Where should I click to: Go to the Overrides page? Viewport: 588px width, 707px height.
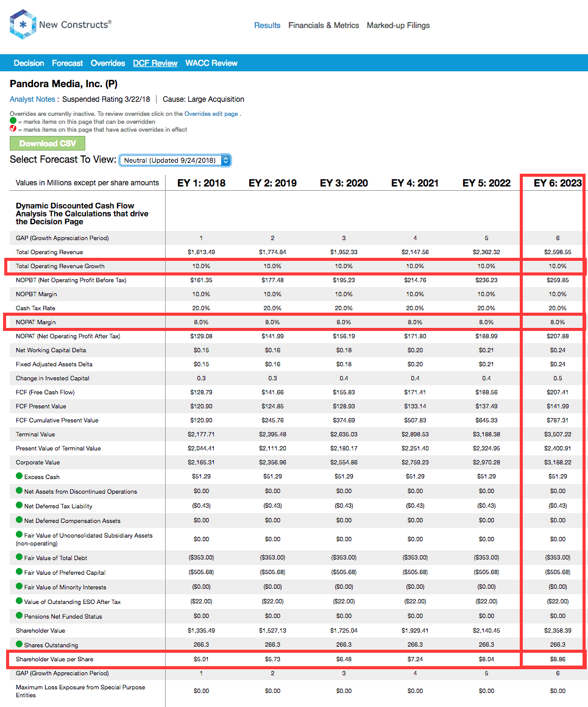coord(108,63)
